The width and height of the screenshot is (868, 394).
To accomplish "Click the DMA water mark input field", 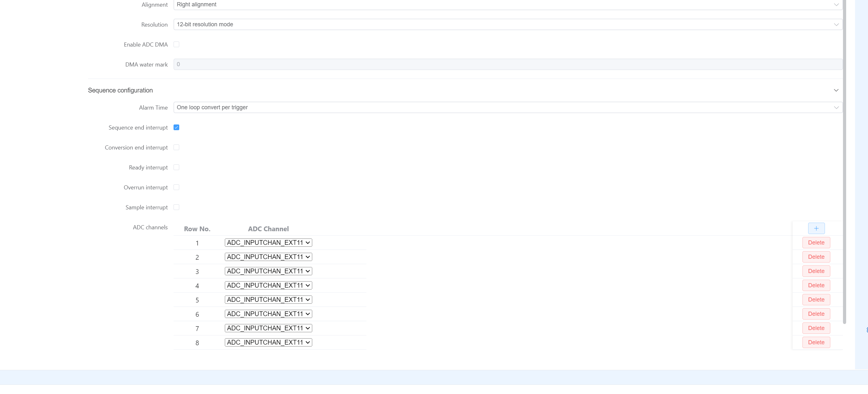I will click(507, 64).
